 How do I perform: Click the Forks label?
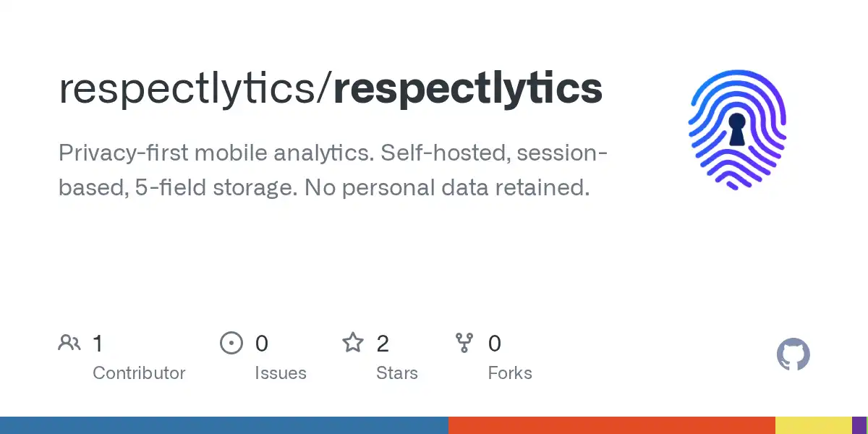click(509, 373)
